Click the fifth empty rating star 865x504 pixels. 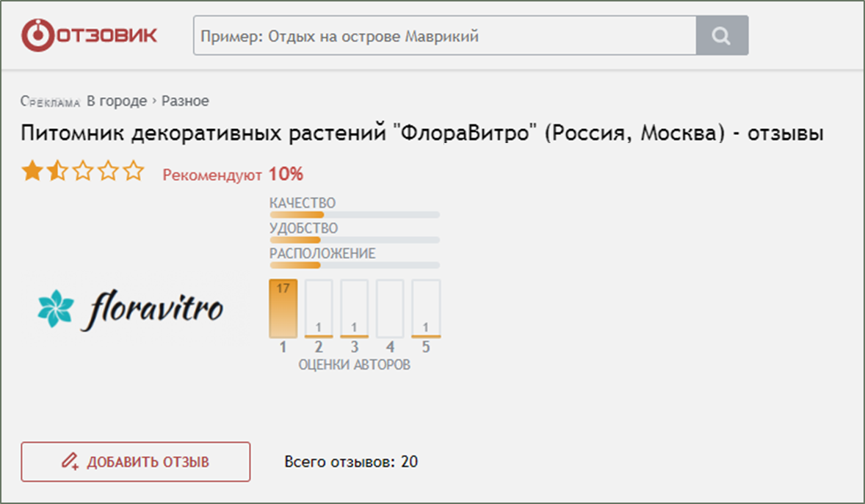click(134, 172)
